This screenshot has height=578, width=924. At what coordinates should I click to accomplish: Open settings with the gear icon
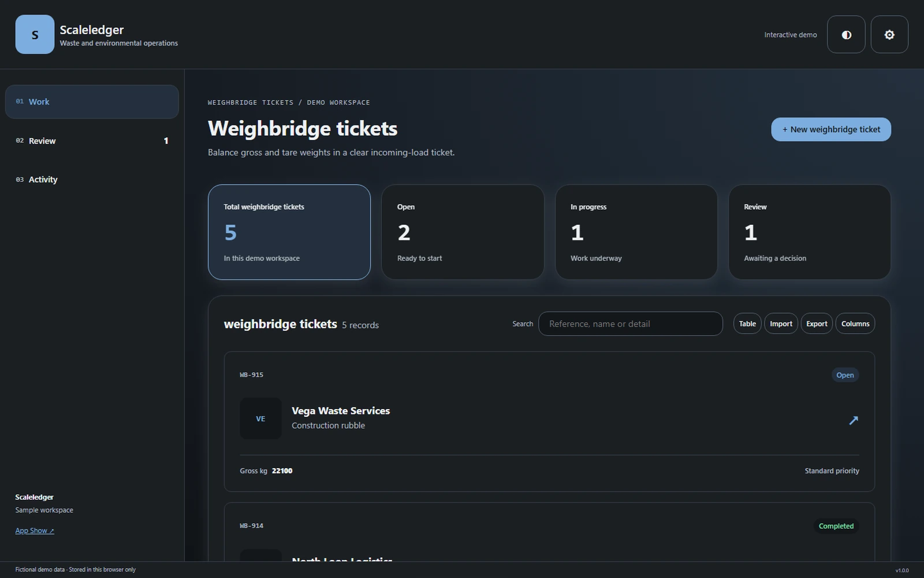click(889, 35)
